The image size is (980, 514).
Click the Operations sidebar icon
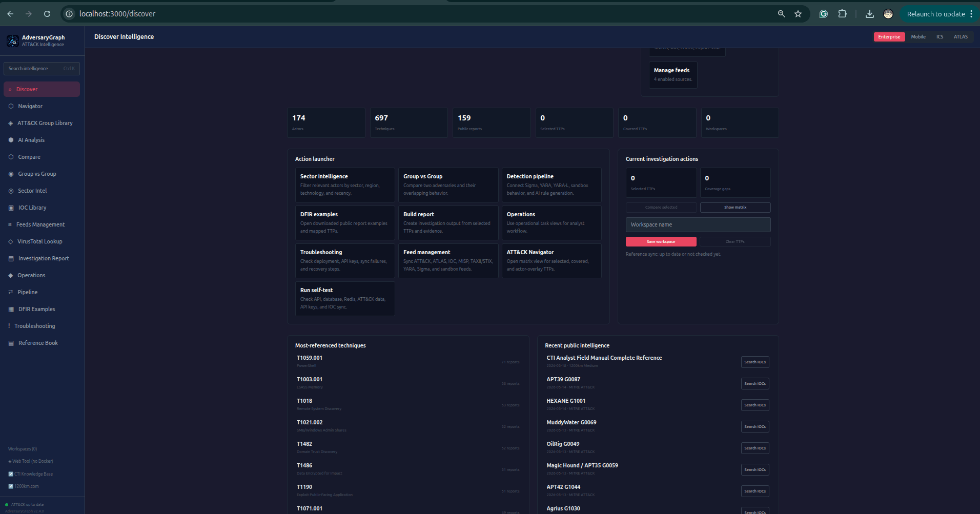pyautogui.click(x=11, y=275)
